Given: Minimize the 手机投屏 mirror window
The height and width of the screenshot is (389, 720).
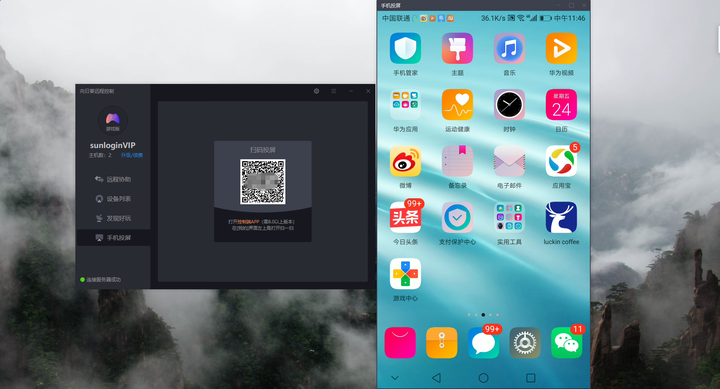Looking at the screenshot, I should pyautogui.click(x=559, y=5).
